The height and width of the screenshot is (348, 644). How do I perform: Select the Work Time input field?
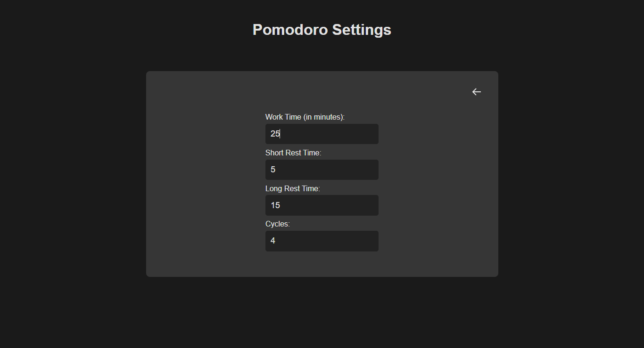[x=322, y=134]
